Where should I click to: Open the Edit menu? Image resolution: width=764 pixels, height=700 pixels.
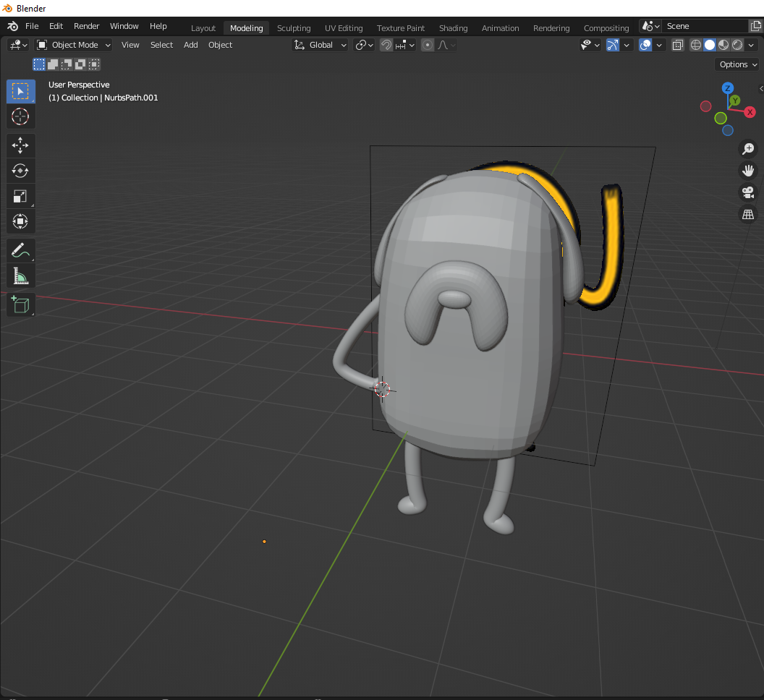(x=56, y=26)
